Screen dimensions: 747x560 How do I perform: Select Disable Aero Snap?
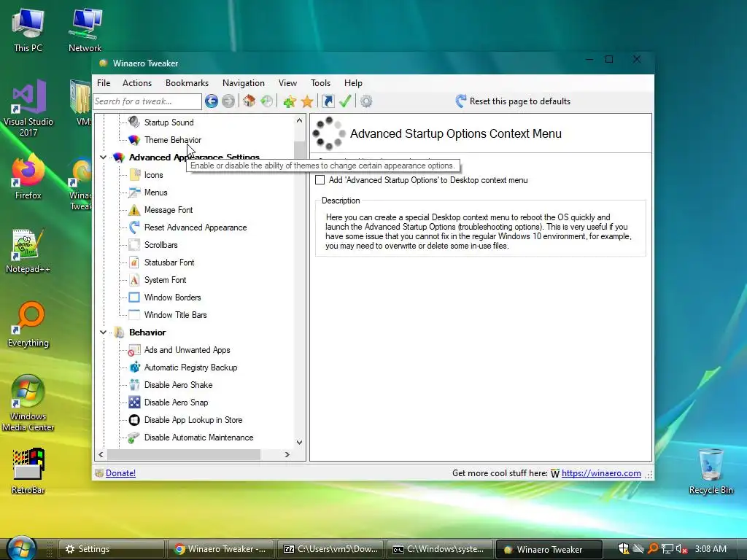tap(176, 402)
